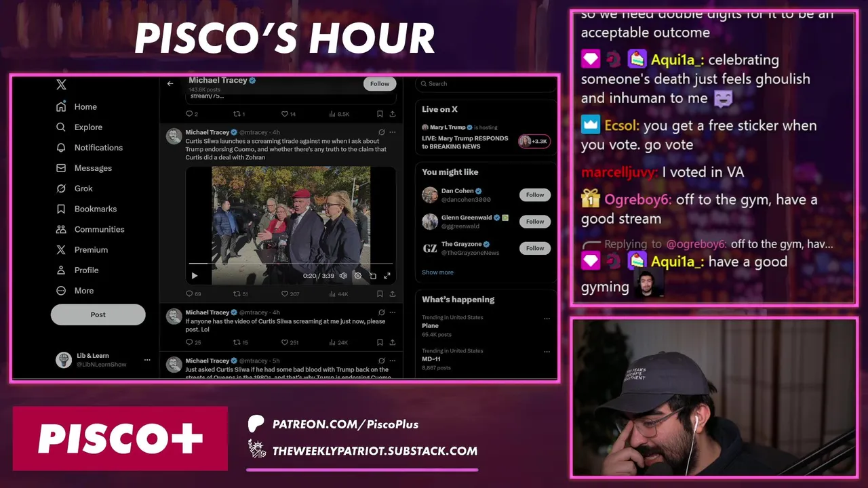
Task: Mute the video with speaker icon
Action: point(343,276)
